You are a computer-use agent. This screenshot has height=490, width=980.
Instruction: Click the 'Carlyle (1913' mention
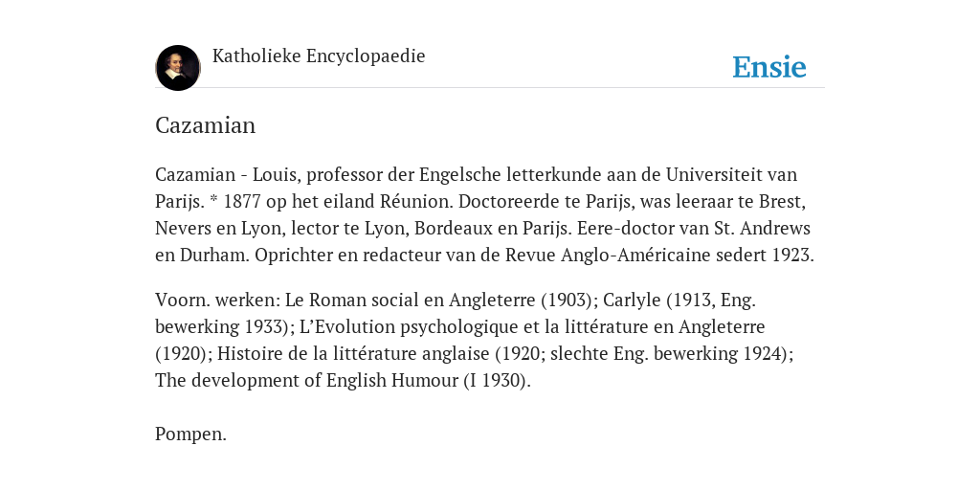(x=658, y=300)
